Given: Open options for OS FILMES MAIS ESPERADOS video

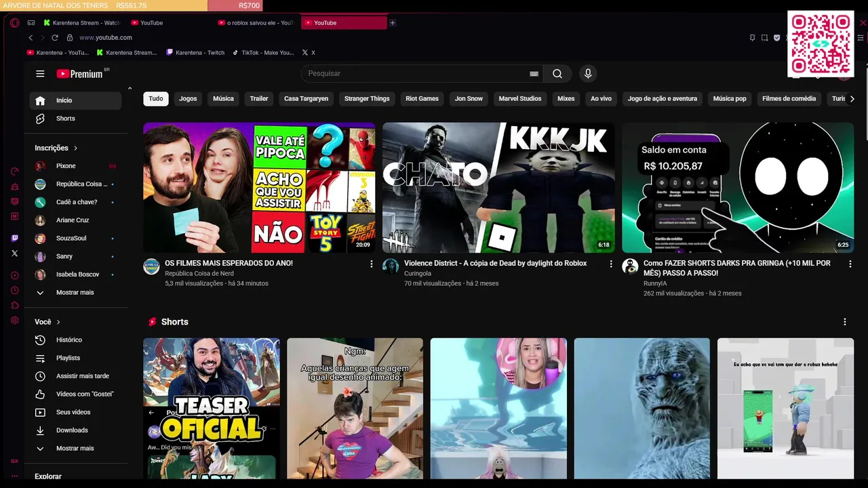Looking at the screenshot, I should pyautogui.click(x=371, y=264).
